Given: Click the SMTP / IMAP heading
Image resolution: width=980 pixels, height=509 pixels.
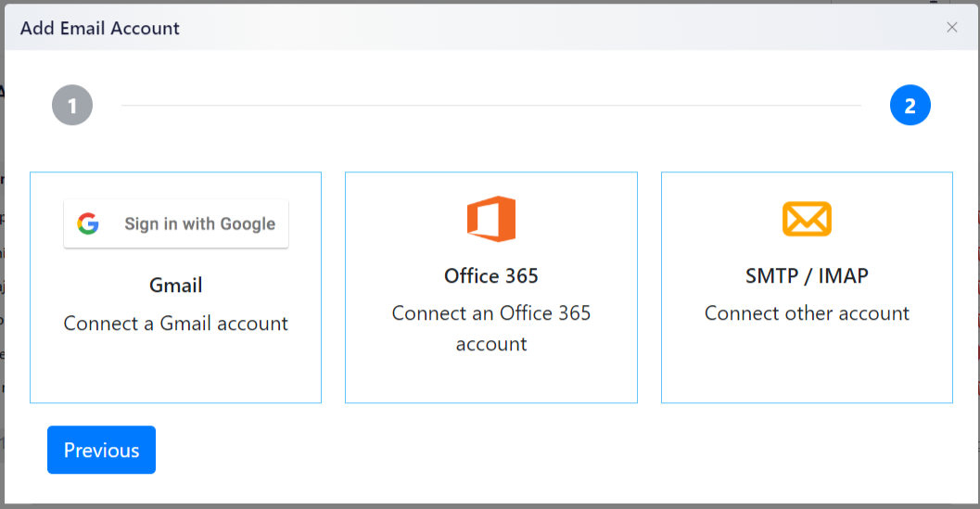Looking at the screenshot, I should 807,275.
